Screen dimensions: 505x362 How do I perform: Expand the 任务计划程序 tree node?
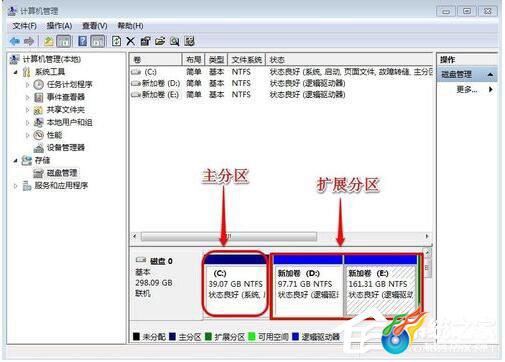[x=27, y=85]
